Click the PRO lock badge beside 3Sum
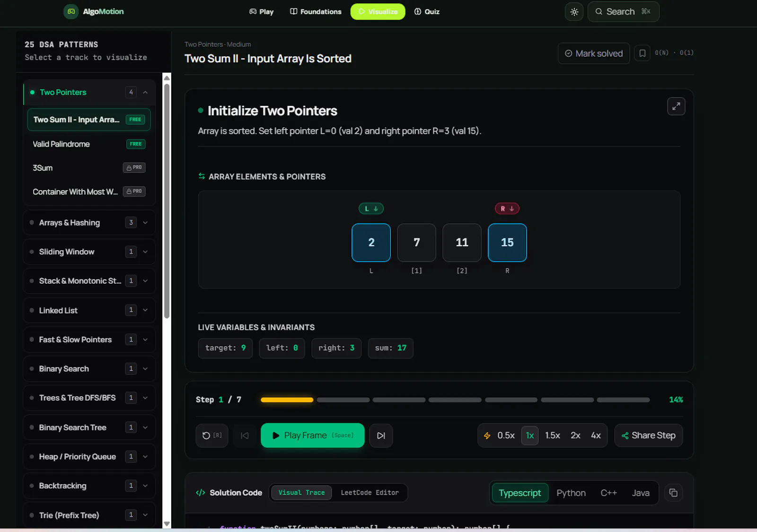This screenshot has height=532, width=757. [x=134, y=167]
